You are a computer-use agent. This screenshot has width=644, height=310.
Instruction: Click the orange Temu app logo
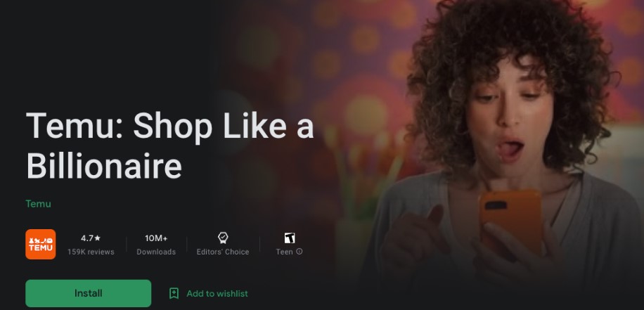[x=41, y=245]
